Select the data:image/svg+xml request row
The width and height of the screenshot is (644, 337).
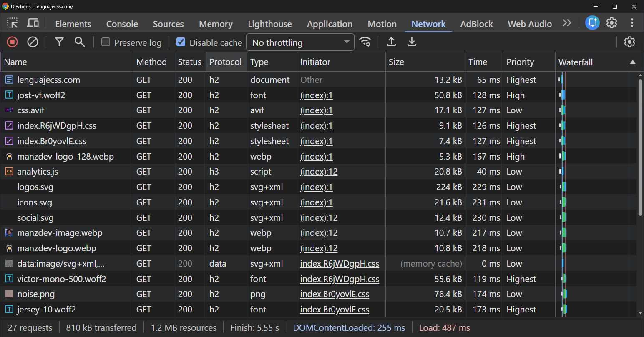point(319,263)
